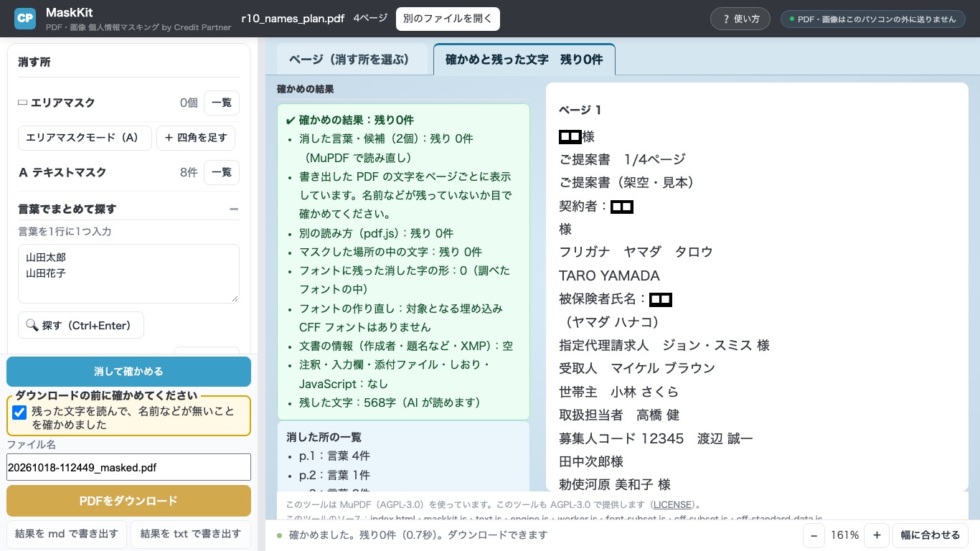The width and height of the screenshot is (980, 551).
Task: Click p.1：言葉 4件 entry
Action: 334,456
